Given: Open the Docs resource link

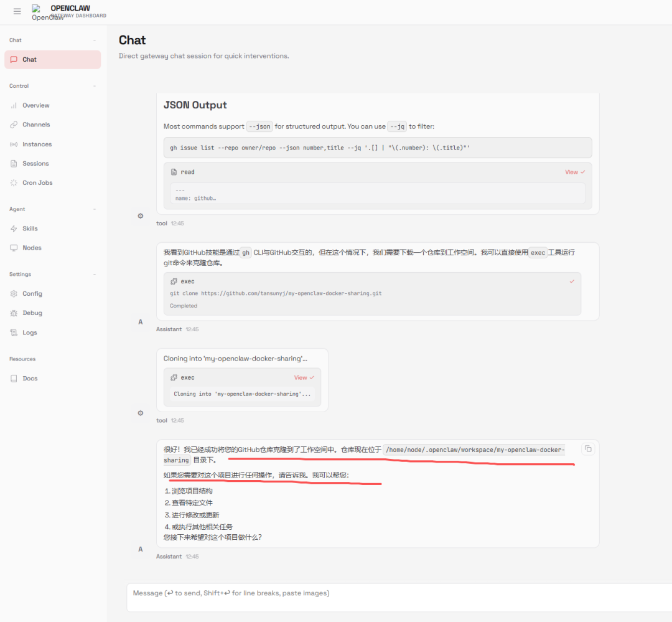Looking at the screenshot, I should [30, 379].
